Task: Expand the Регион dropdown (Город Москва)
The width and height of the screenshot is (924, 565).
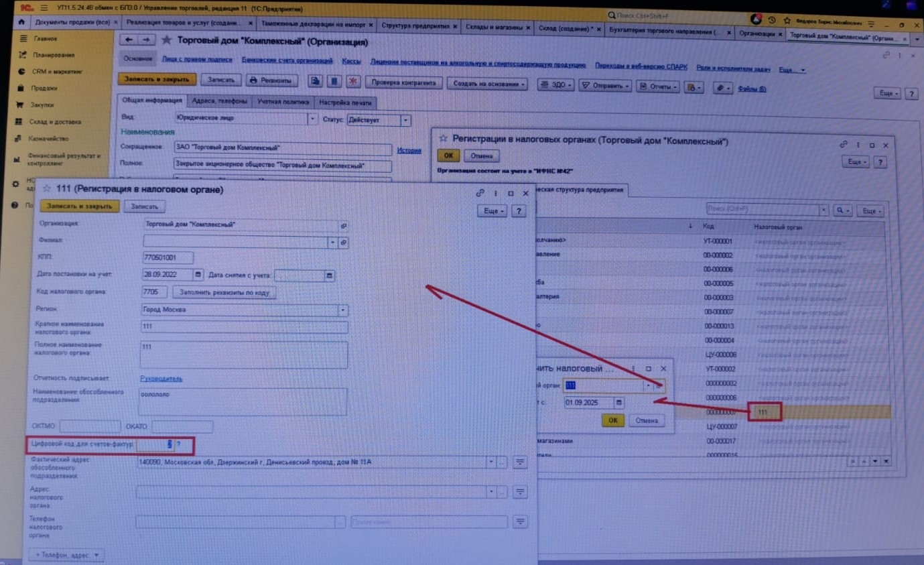Action: [x=343, y=310]
